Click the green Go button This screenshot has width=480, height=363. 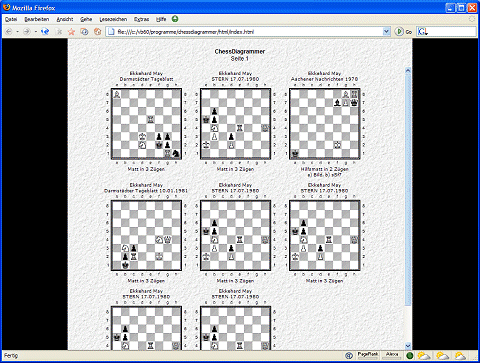403,32
